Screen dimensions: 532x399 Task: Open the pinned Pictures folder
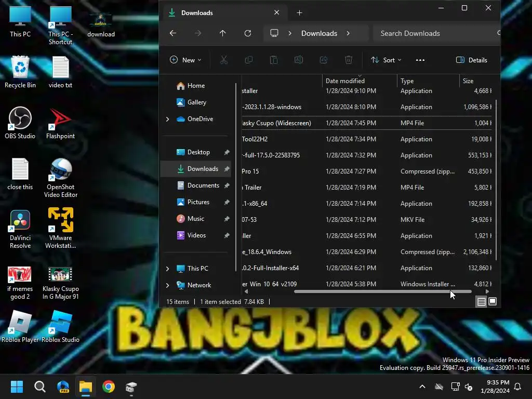click(x=198, y=202)
